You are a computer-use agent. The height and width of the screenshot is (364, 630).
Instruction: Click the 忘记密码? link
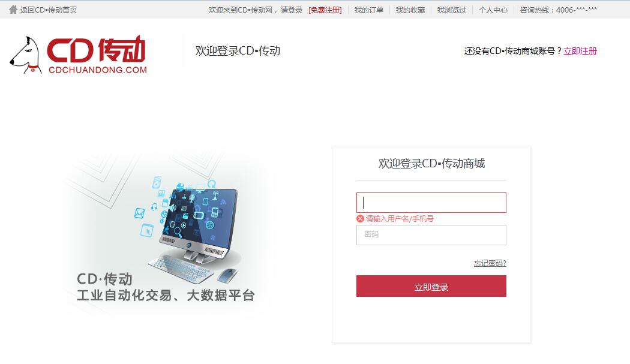tap(490, 263)
